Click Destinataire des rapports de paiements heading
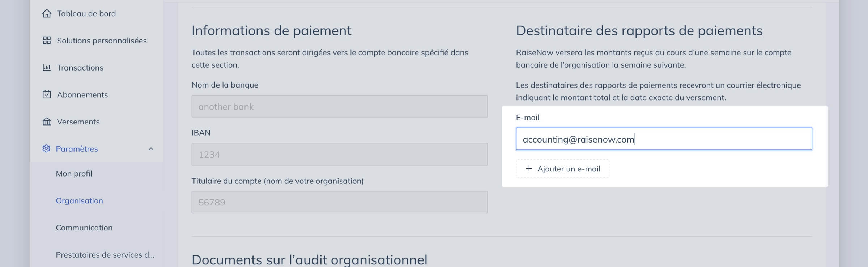868x267 pixels. (x=639, y=31)
